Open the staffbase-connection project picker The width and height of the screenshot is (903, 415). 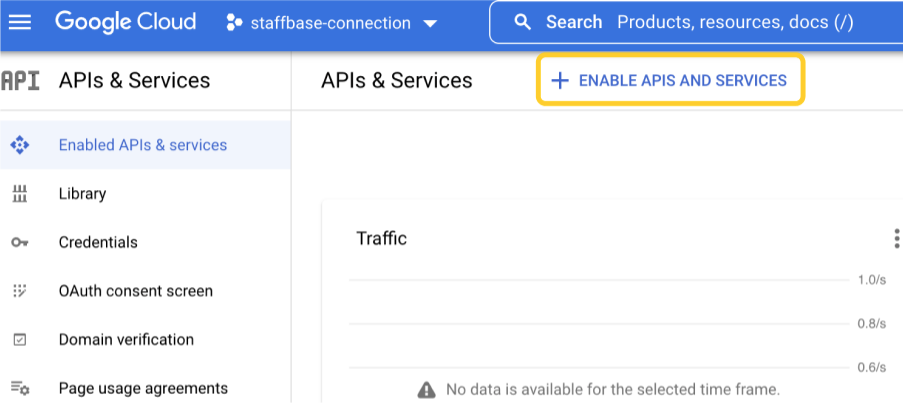pyautogui.click(x=332, y=23)
